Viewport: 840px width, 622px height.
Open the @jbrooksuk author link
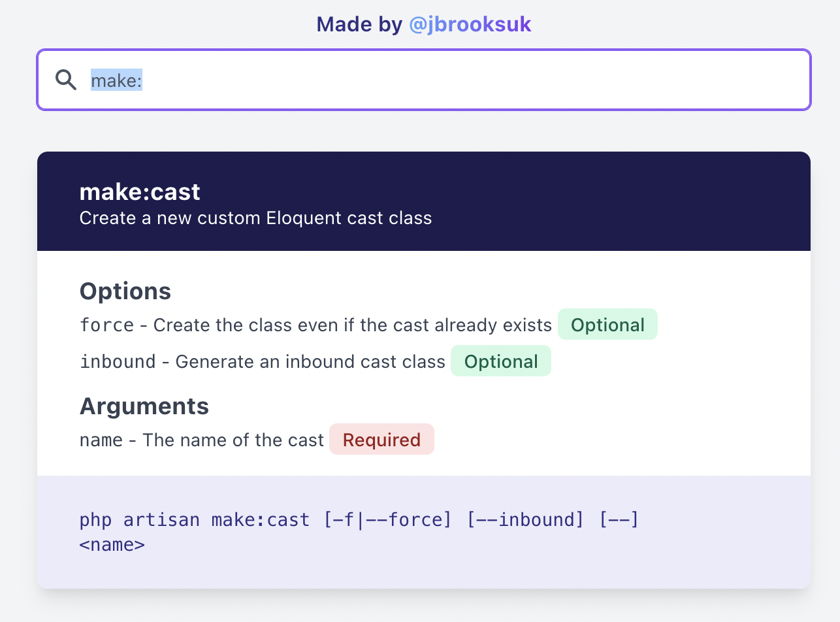point(470,24)
